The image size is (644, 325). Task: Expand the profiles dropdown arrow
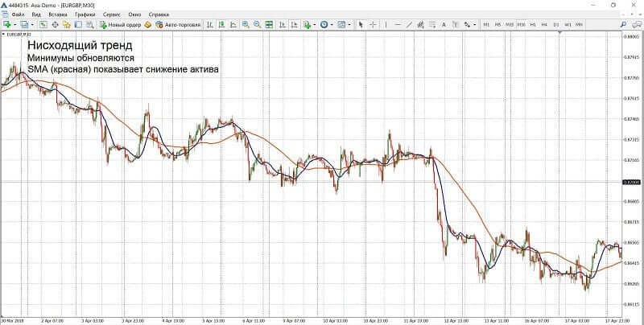point(32,25)
